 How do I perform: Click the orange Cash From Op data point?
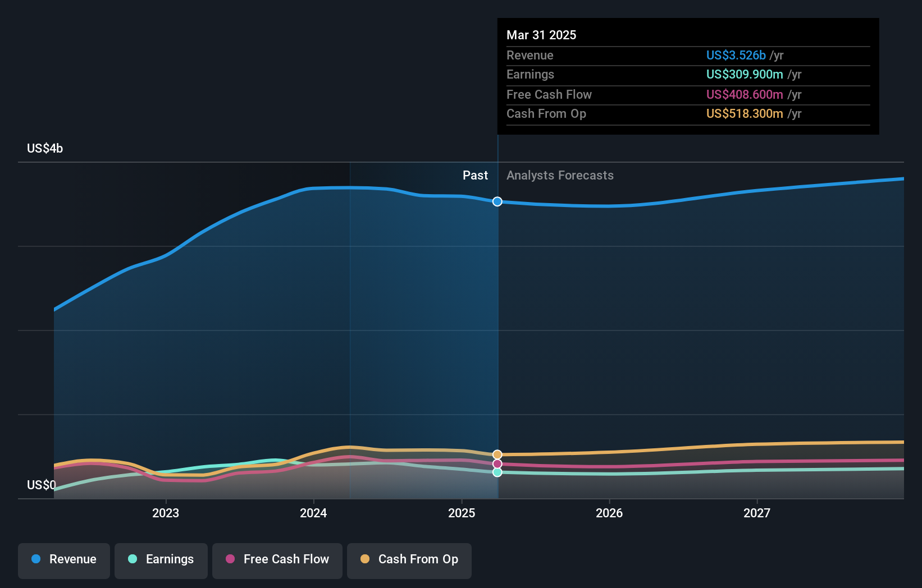coord(497,454)
